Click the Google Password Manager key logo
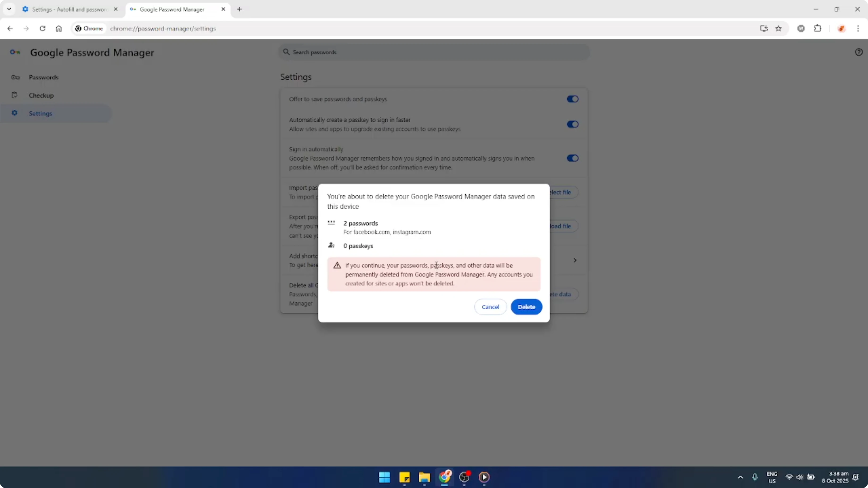This screenshot has height=488, width=868. pos(15,52)
